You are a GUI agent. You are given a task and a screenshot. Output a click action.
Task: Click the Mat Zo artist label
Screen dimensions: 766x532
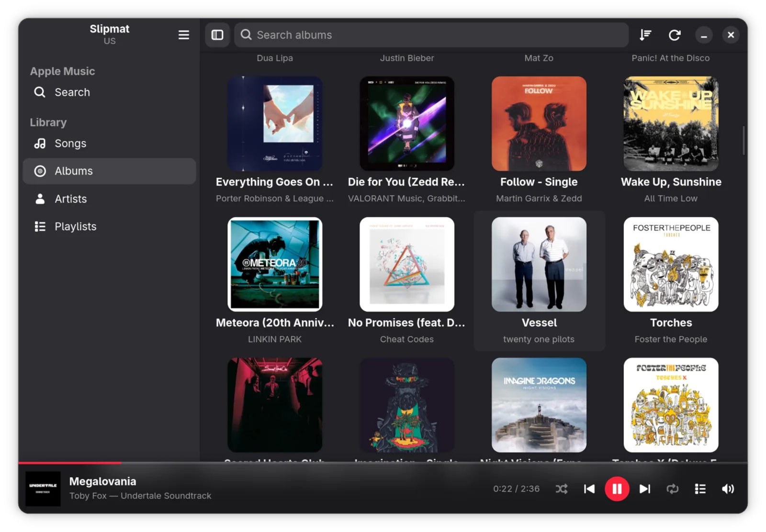tap(539, 58)
